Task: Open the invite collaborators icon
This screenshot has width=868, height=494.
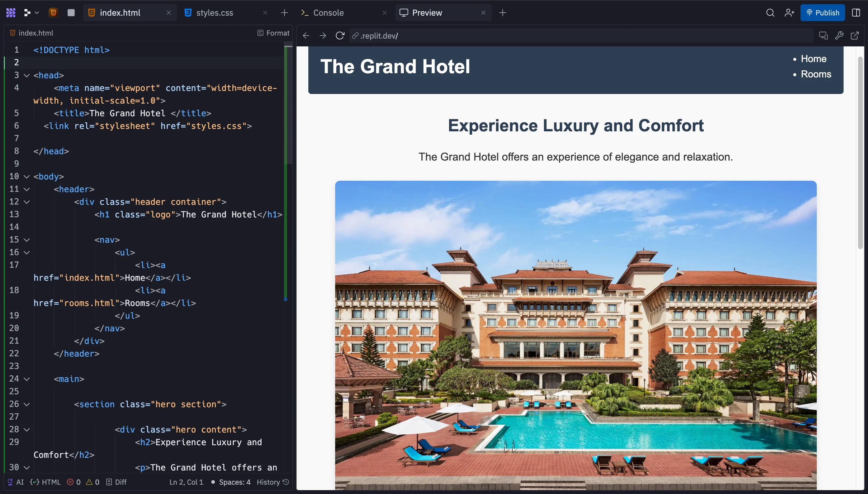Action: pyautogui.click(x=789, y=13)
